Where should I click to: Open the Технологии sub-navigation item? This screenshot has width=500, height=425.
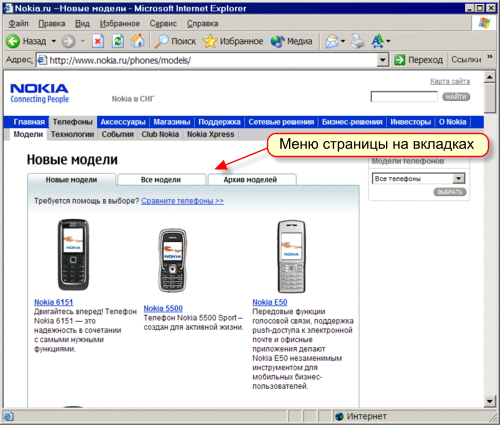[72, 134]
